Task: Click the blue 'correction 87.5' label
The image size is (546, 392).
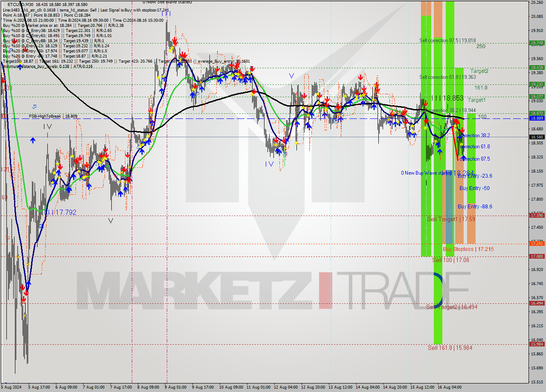Action: [475, 159]
